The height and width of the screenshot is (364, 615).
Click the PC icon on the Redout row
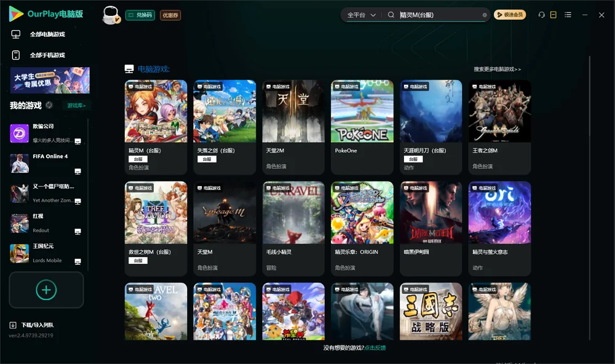click(77, 231)
